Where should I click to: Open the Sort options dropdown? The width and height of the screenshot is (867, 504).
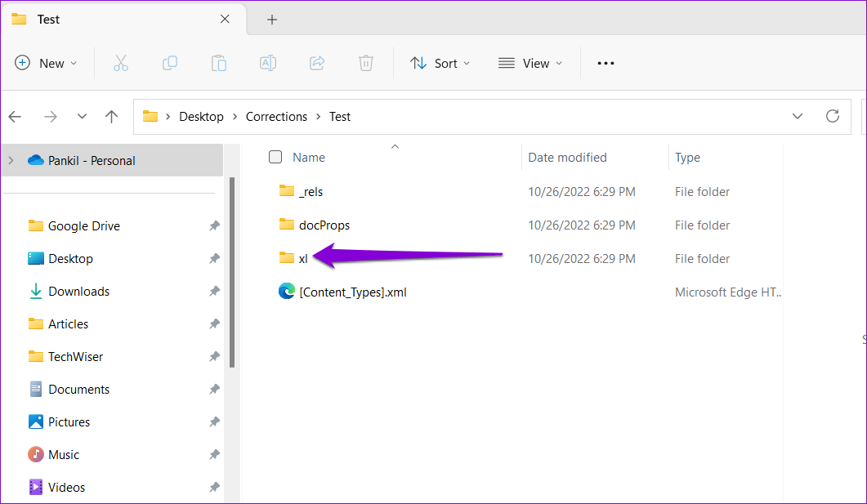click(440, 63)
